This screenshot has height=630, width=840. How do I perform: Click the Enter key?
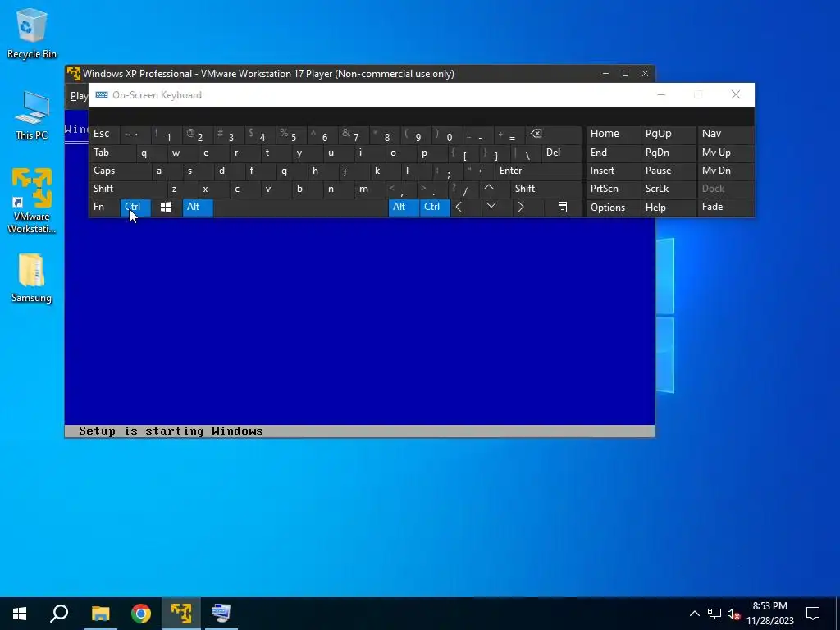[538, 171]
